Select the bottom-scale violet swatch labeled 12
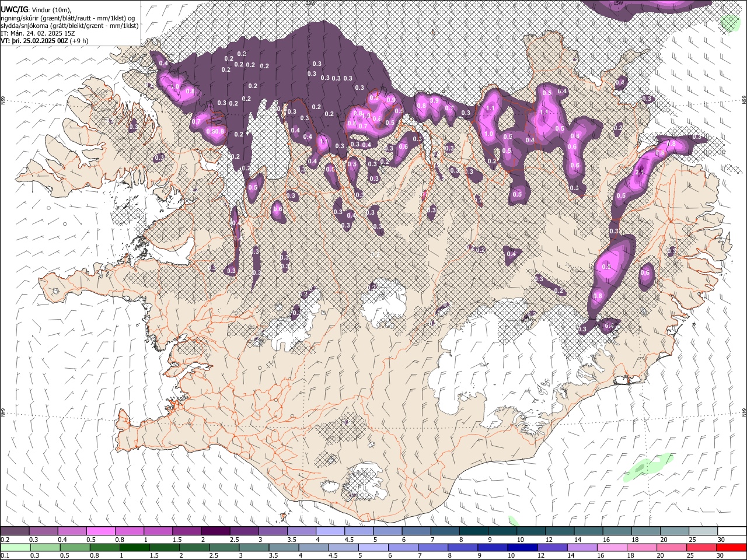Image resolution: width=747 pixels, height=560 pixels. (x=552, y=547)
